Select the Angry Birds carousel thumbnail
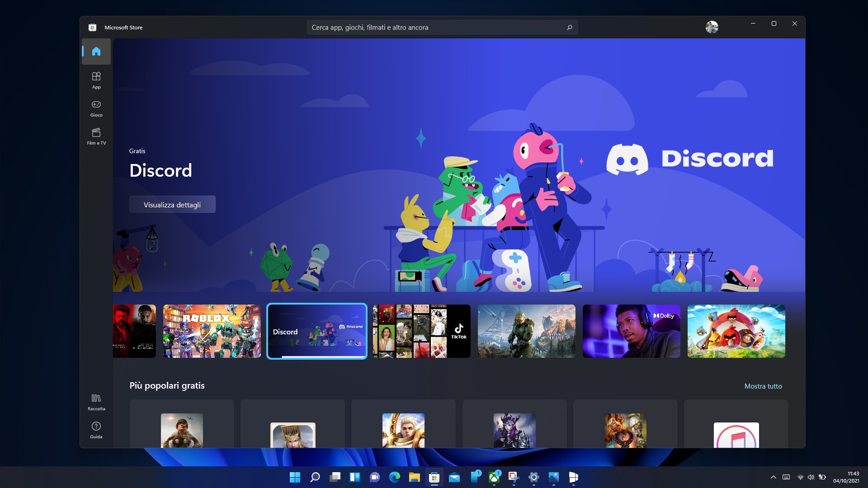 click(736, 331)
